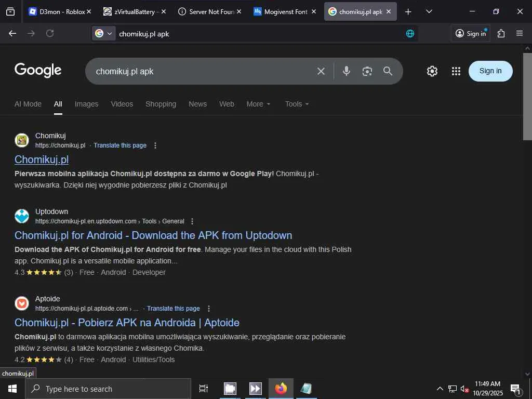Open the notification center icon
This screenshot has width=532, height=399.
(516, 389)
